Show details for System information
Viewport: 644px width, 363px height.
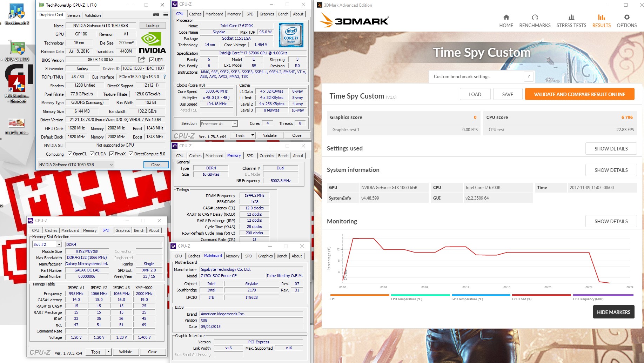(611, 170)
